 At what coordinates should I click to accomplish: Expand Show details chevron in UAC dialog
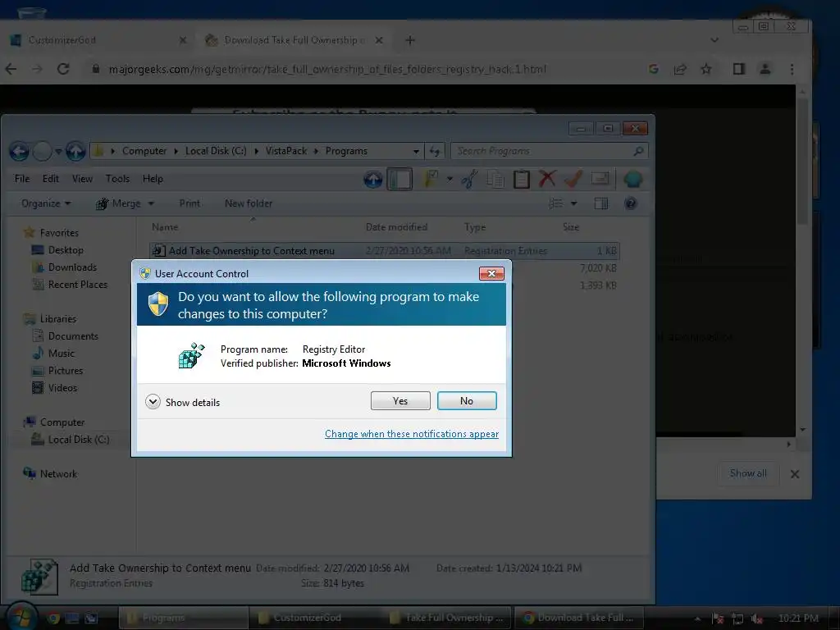click(153, 402)
